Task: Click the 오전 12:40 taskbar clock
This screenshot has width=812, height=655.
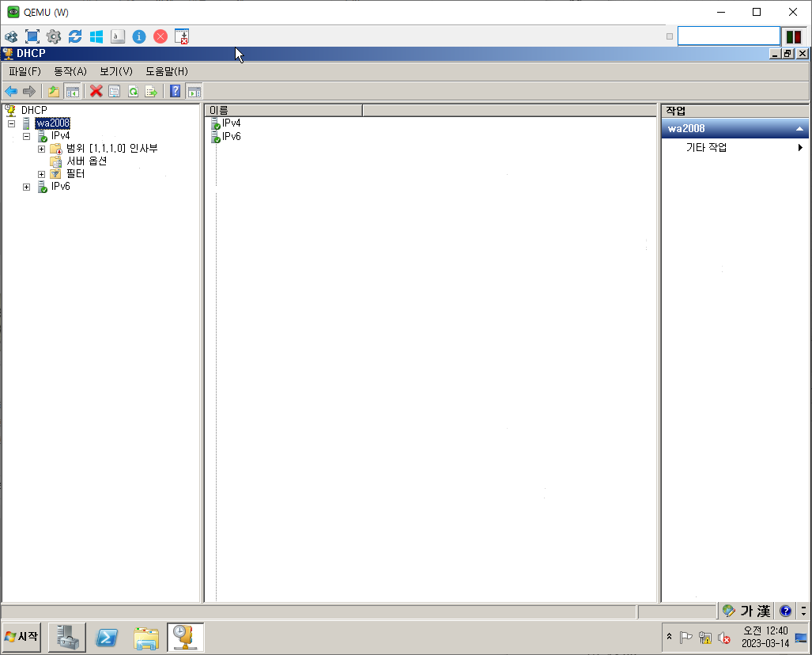Action: (x=765, y=637)
